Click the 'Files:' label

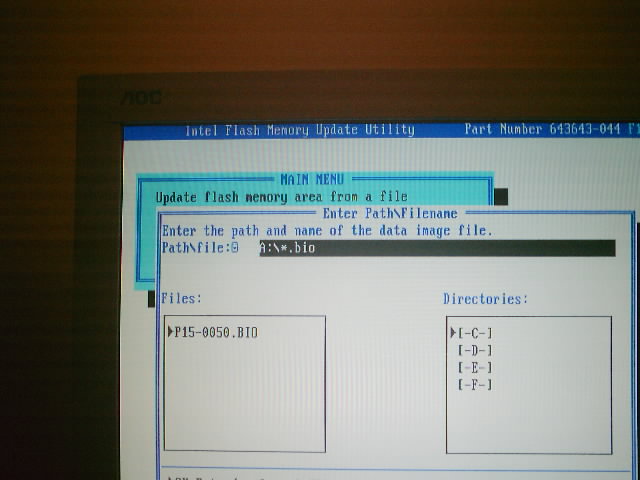coord(182,298)
